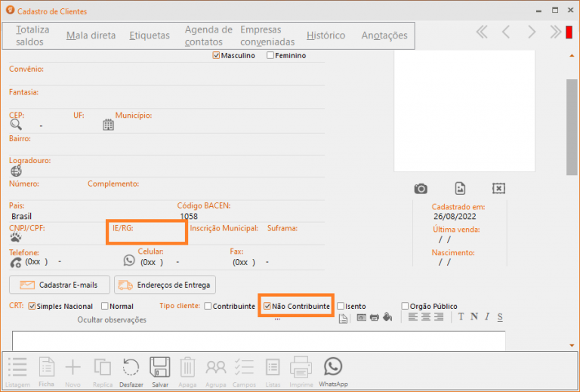The height and width of the screenshot is (392, 580).
Task: Click the clear photo X icon
Action: 498,188
